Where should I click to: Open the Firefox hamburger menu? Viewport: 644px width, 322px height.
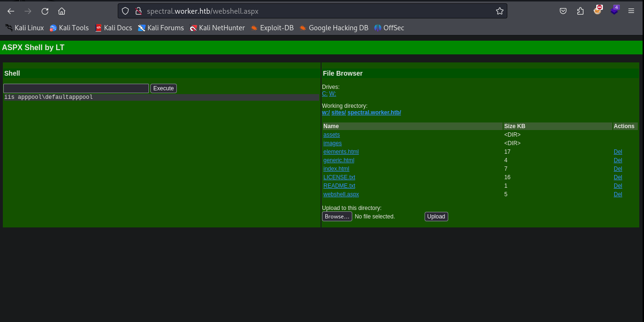click(x=632, y=11)
